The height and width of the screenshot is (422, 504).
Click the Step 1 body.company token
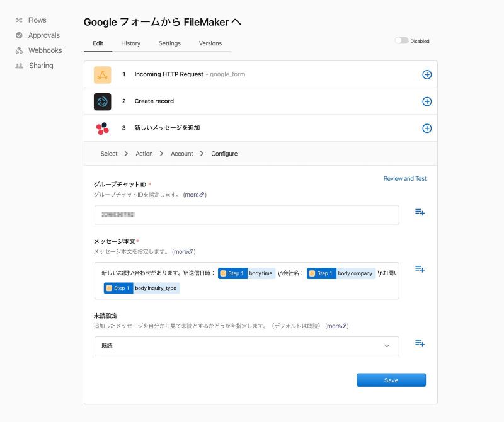click(341, 273)
